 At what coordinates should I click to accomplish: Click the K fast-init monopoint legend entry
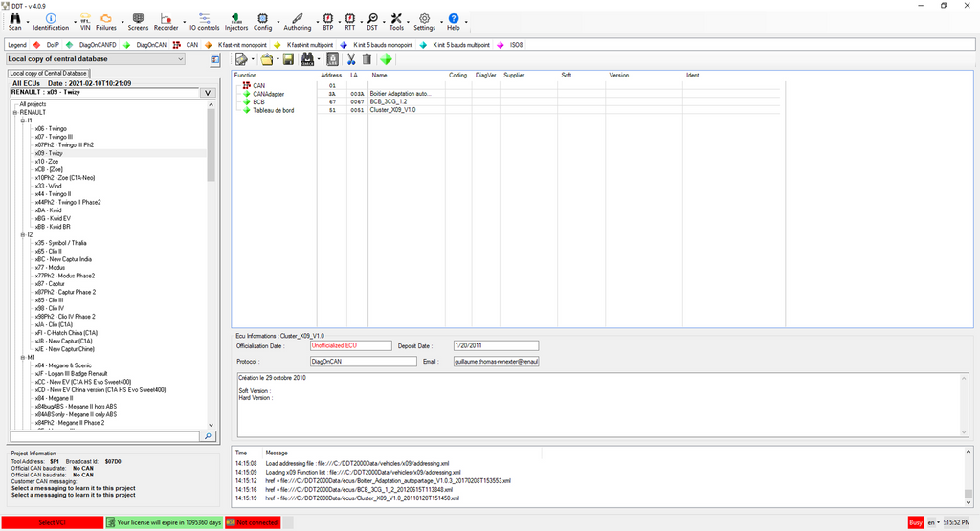tap(236, 45)
